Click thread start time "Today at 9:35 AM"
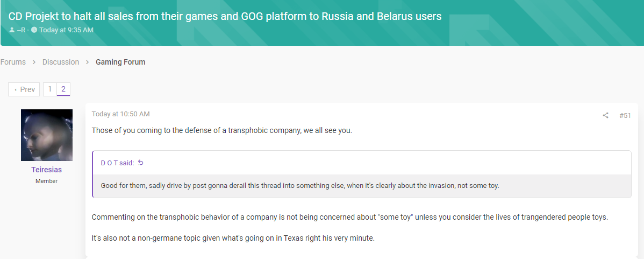 67,30
